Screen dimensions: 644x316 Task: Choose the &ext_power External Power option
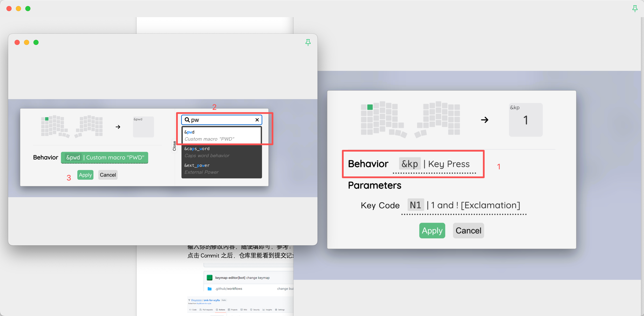tap(222, 169)
